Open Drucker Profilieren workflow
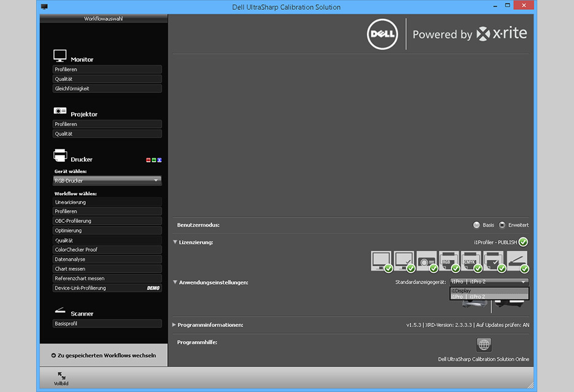Screen dimensions: 574x392 [107, 211]
